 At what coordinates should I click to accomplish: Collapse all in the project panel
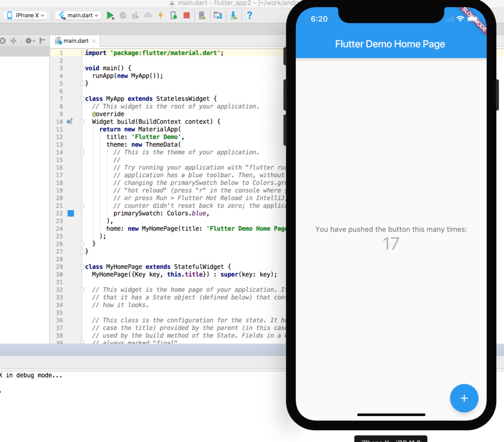pos(13,41)
